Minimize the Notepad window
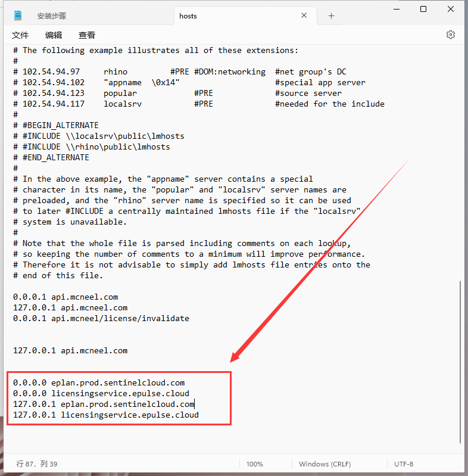Viewport: 468px width, 476px height. point(396,9)
